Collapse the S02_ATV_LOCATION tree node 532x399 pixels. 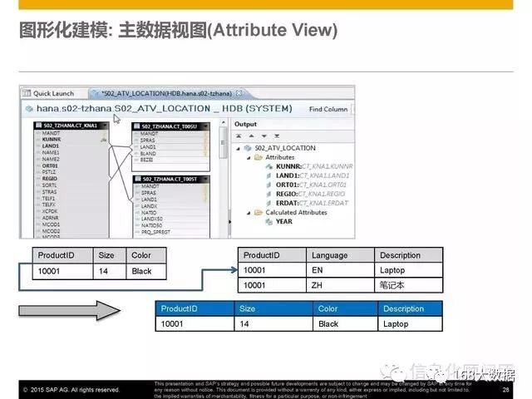[x=239, y=148]
